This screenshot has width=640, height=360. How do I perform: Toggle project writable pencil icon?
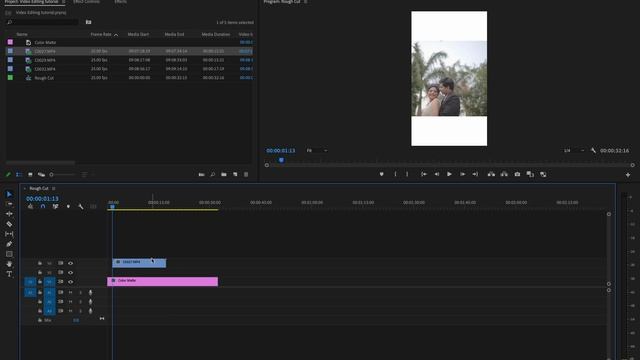8,174
